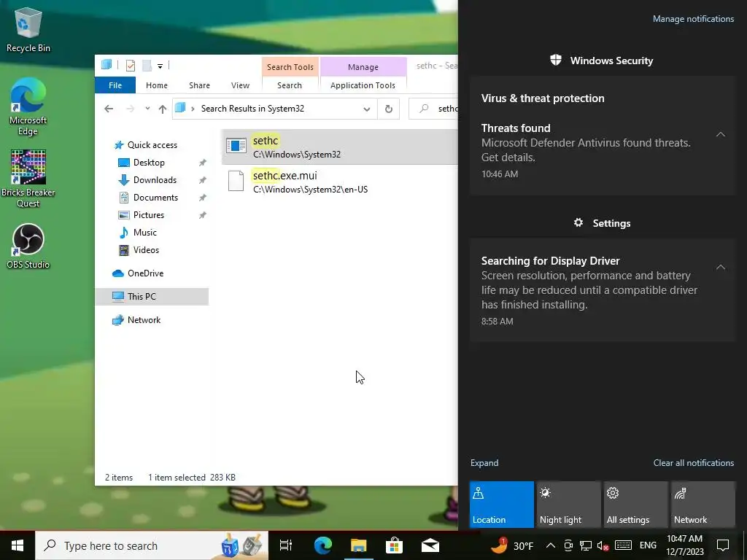This screenshot has height=560, width=747.
Task: Toggle Night light quick action
Action: tap(569, 505)
